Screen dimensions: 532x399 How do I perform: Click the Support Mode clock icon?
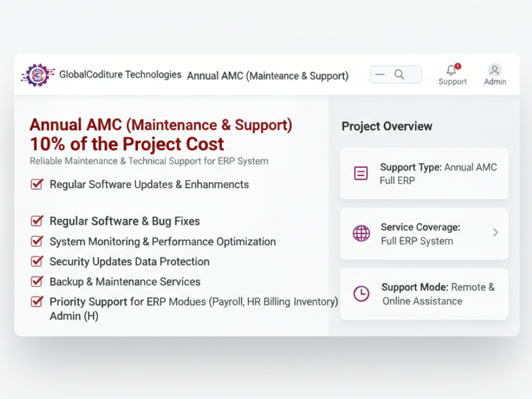361,294
